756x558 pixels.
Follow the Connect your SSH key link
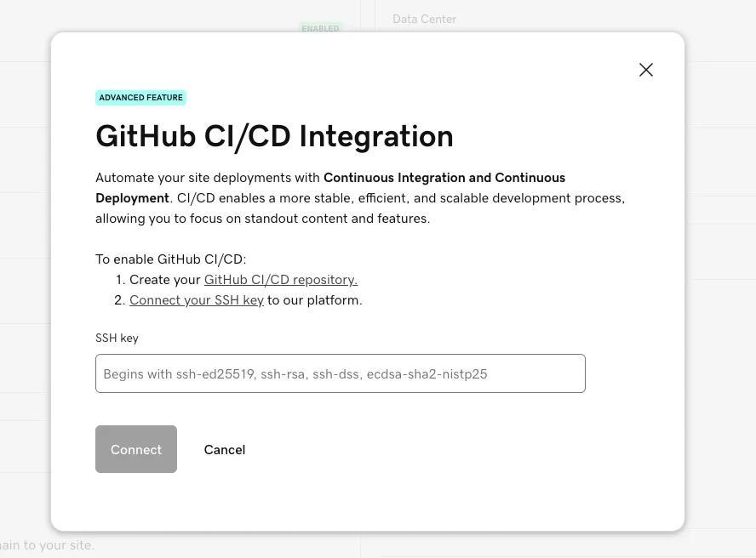(x=196, y=300)
